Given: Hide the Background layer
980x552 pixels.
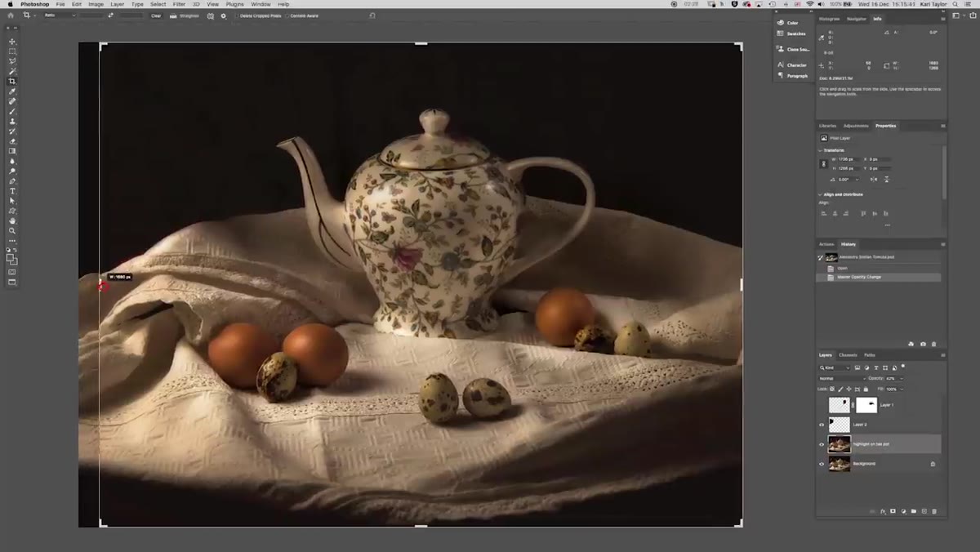Looking at the screenshot, I should click(x=822, y=464).
